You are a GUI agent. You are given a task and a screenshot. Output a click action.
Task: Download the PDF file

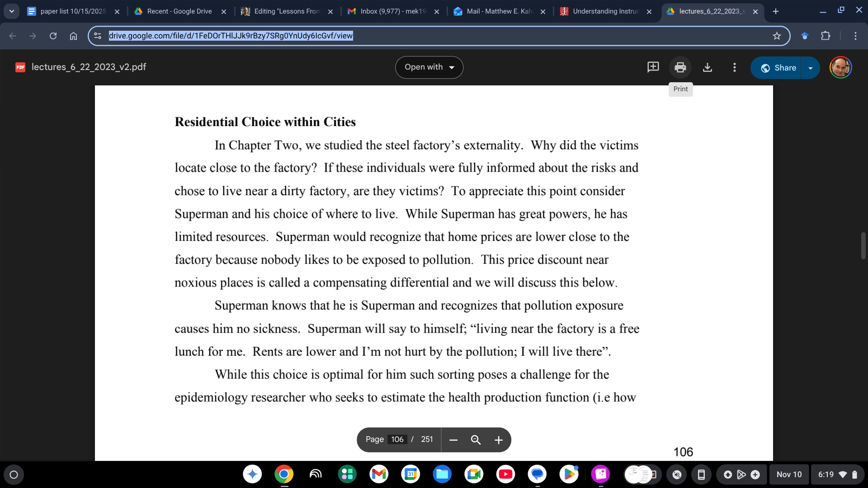pos(708,68)
